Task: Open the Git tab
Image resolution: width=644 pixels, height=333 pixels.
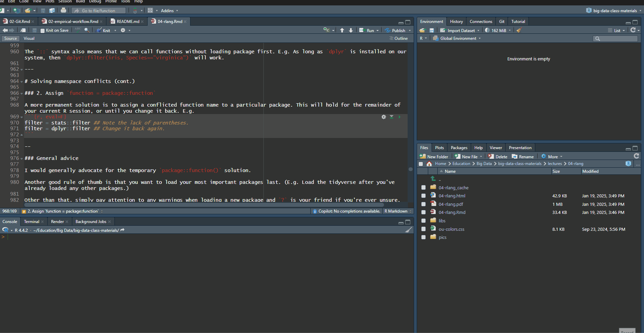Action: 501,21
